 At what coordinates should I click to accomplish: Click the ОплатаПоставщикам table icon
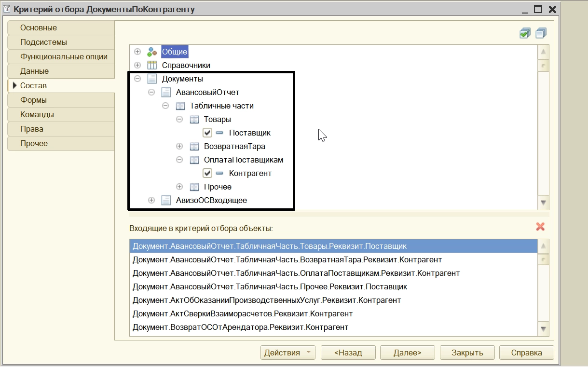pyautogui.click(x=194, y=160)
